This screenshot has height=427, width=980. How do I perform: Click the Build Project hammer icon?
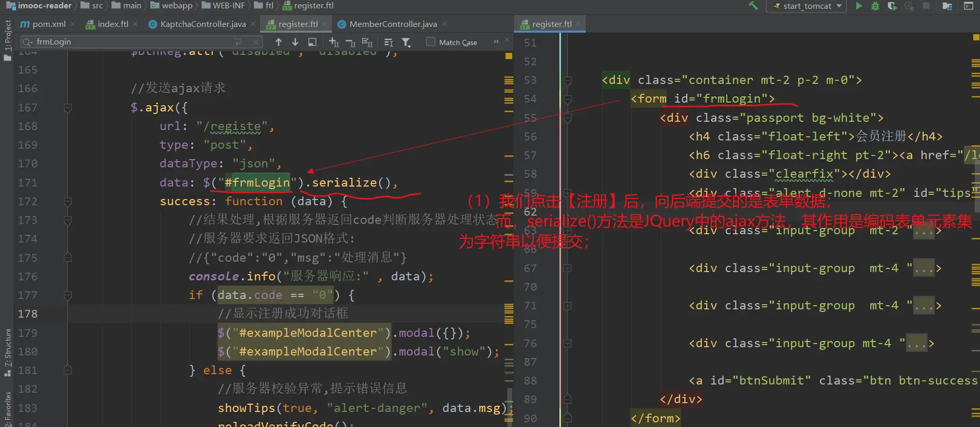[753, 6]
